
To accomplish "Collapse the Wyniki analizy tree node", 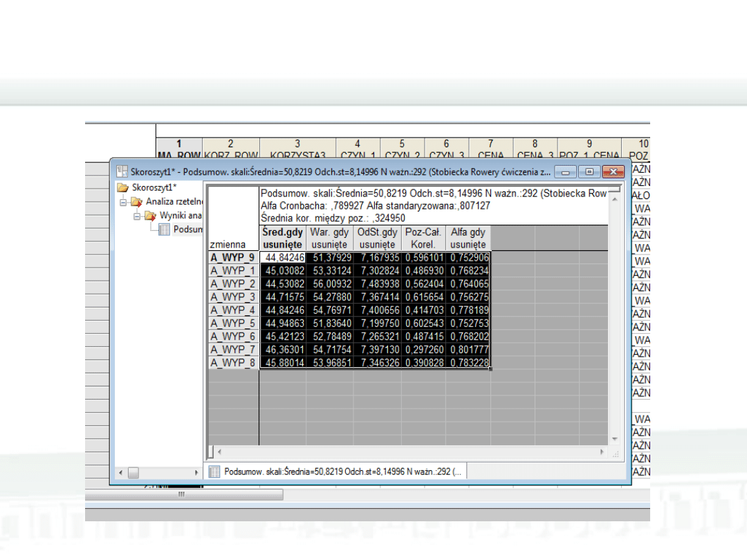I will pyautogui.click(x=138, y=216).
